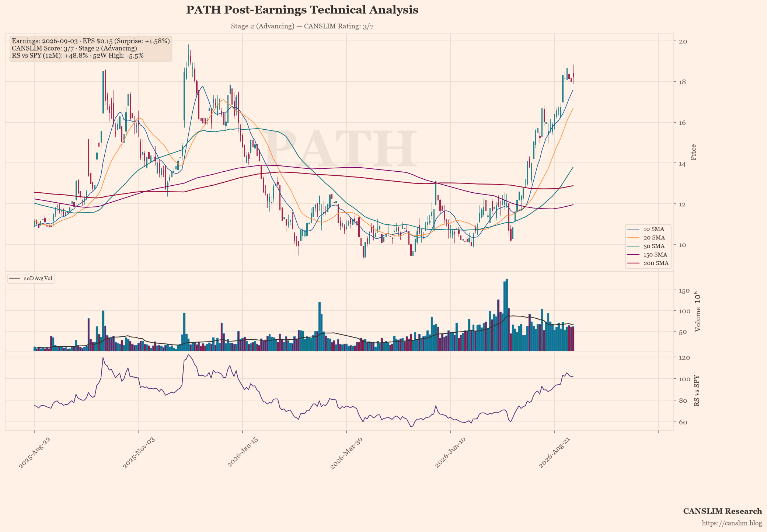Click the 'RS vs SPY' y-axis label
Screen dimensions: 767x532
(x=697, y=391)
